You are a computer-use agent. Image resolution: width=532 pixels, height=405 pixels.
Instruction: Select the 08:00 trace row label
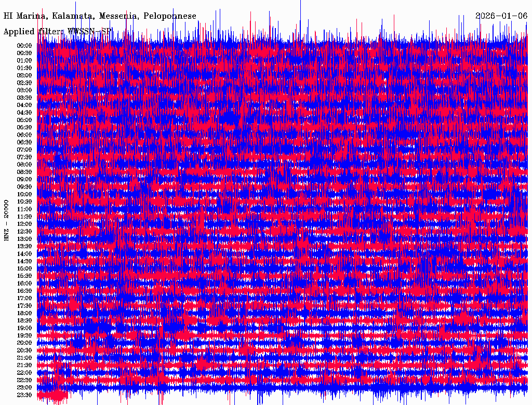(x=24, y=165)
